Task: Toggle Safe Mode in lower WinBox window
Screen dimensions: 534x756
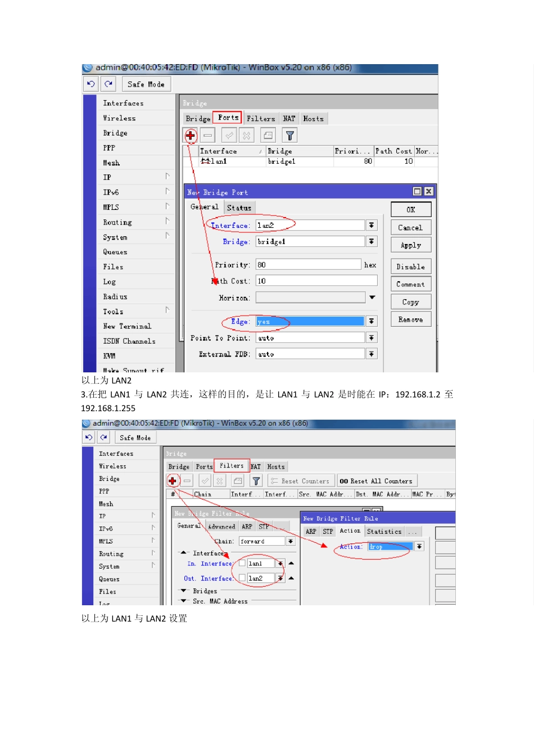Action: tap(135, 438)
